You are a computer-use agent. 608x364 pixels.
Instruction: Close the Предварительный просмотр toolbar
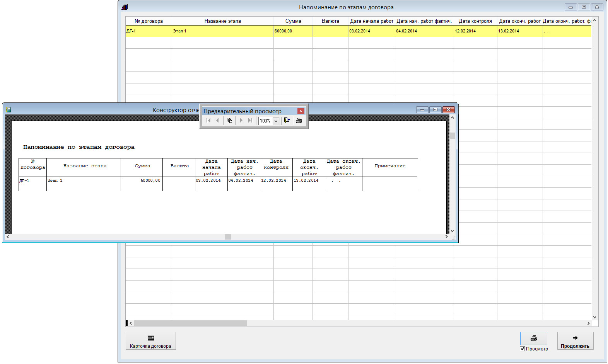click(x=301, y=111)
